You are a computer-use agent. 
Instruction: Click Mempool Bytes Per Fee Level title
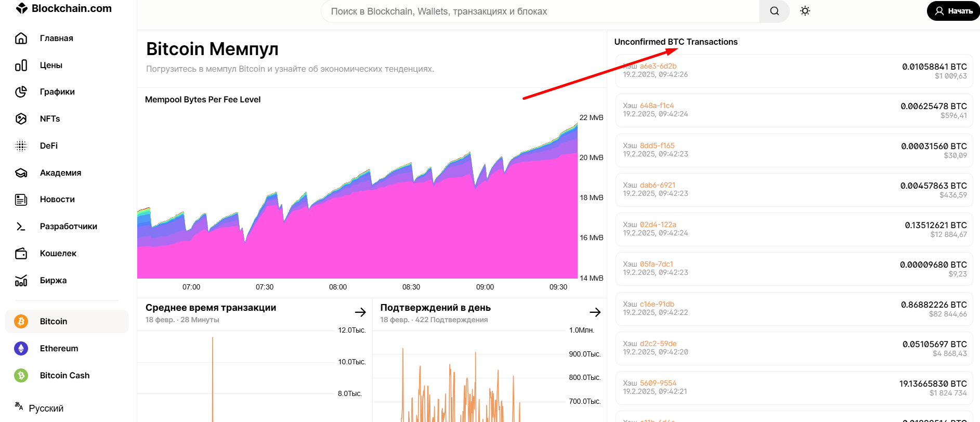pos(203,99)
